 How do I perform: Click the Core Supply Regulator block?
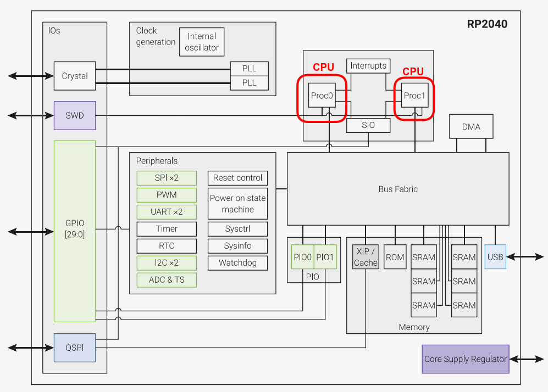[466, 359]
